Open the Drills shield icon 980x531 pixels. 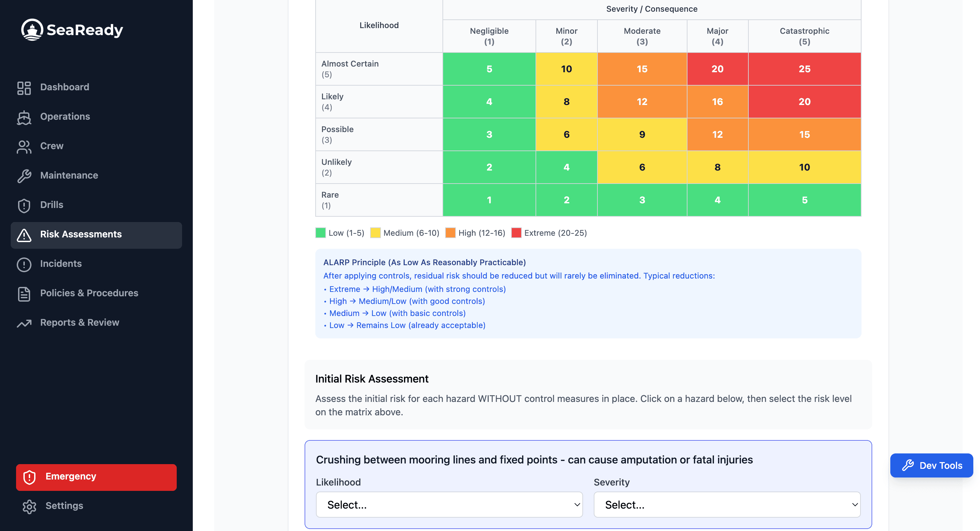point(24,205)
